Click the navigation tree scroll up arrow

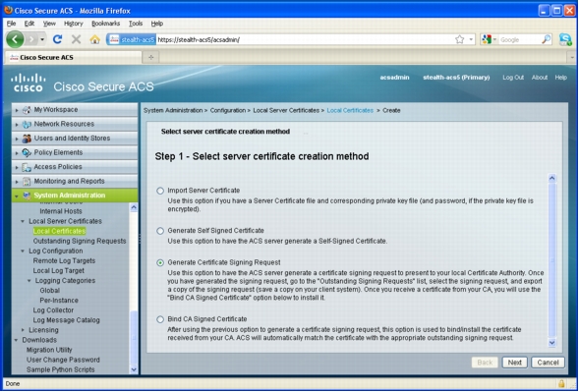(134, 207)
